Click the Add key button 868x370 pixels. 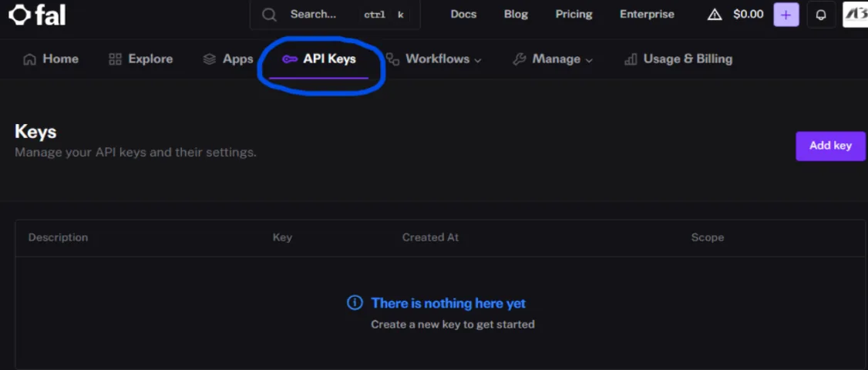click(830, 146)
